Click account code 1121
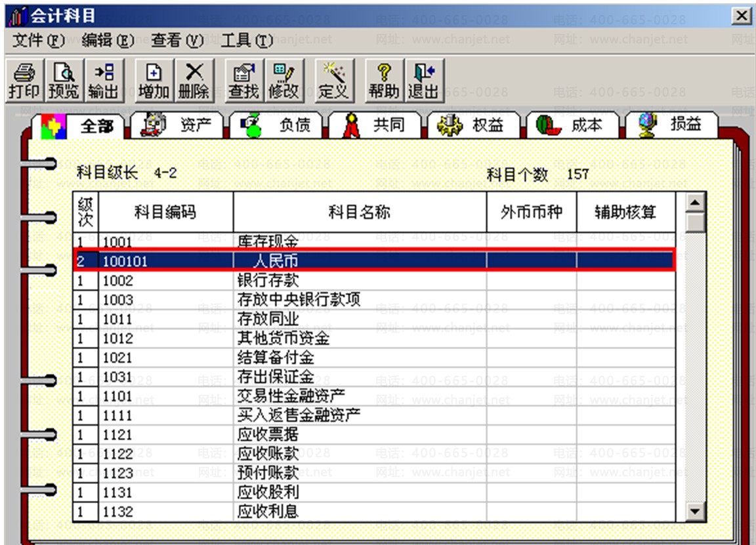Screen dimensions: 756x545 (x=117, y=435)
